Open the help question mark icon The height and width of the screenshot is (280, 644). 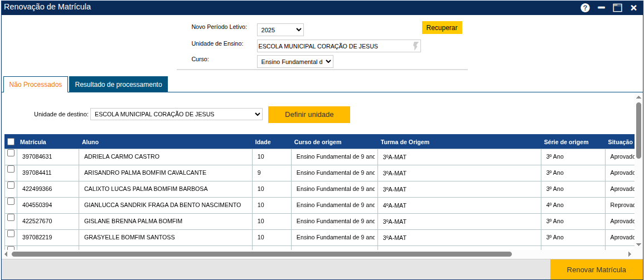click(x=585, y=8)
